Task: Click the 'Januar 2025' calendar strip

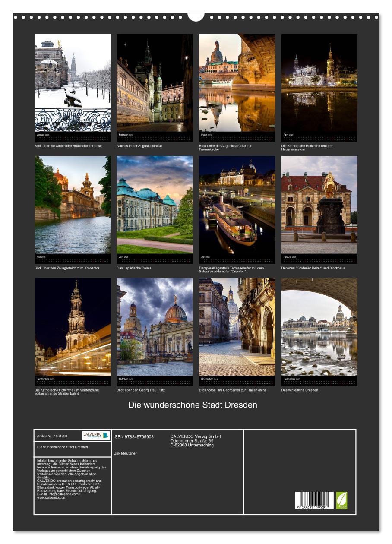Action: pyautogui.click(x=73, y=137)
